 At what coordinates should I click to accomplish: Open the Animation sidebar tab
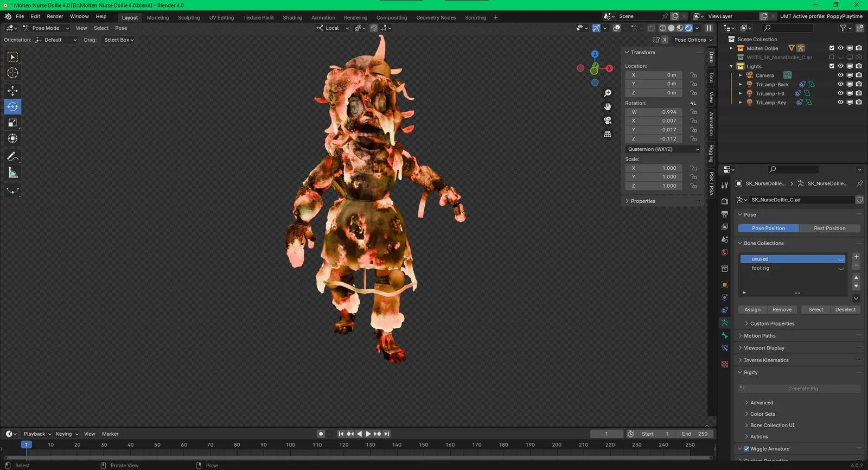coord(711,124)
